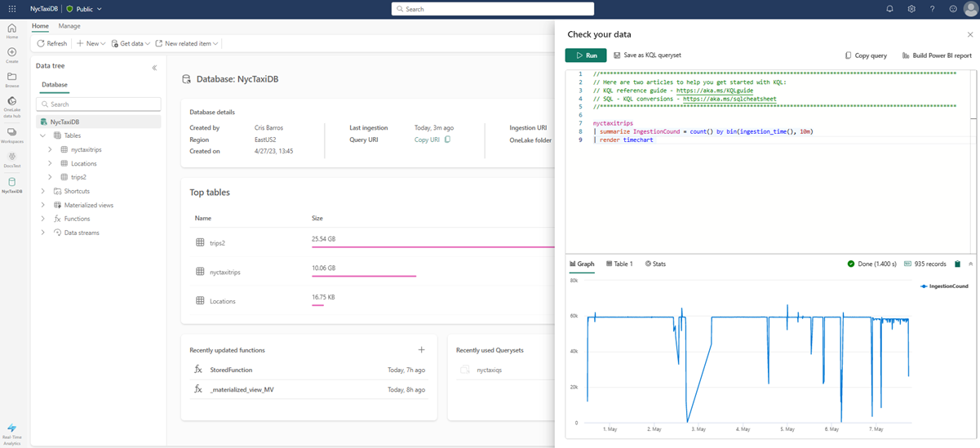980x448 pixels.
Task: Collapse the Tables tree node
Action: tap(43, 135)
